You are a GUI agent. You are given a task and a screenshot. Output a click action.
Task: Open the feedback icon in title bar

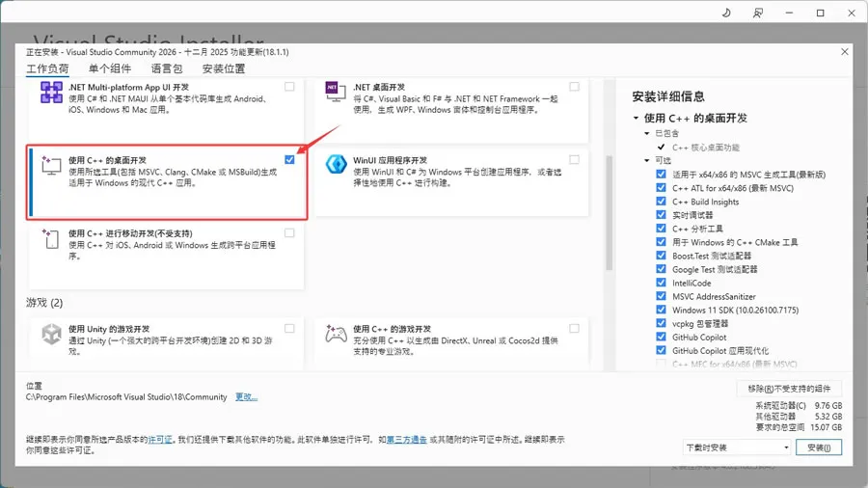[x=758, y=13]
